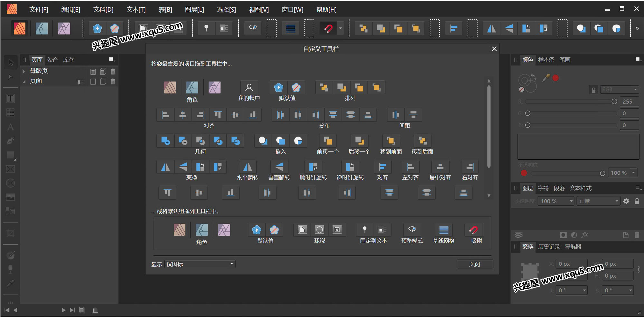Click the Move Back One (后移一个) icon
The image size is (644, 317).
[x=359, y=141]
